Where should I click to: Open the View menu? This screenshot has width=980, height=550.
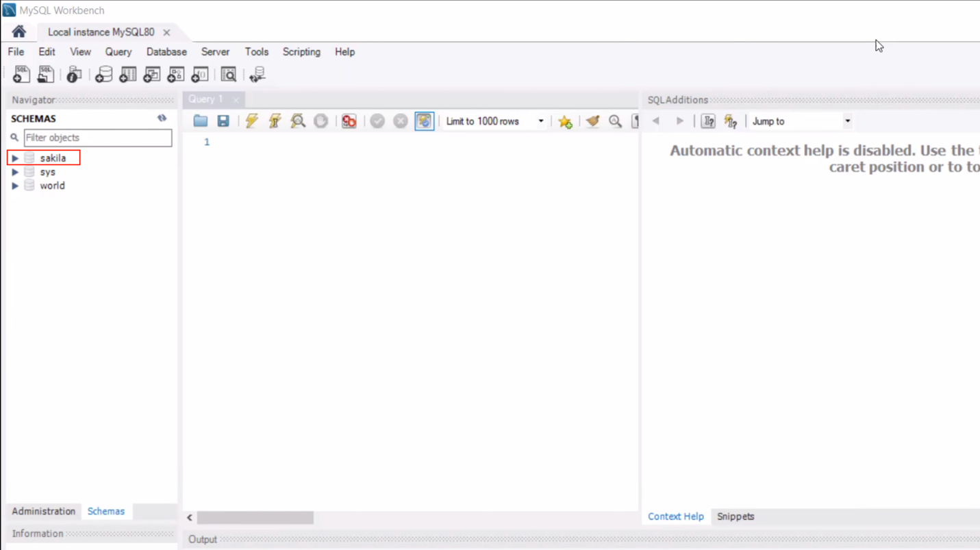(80, 51)
